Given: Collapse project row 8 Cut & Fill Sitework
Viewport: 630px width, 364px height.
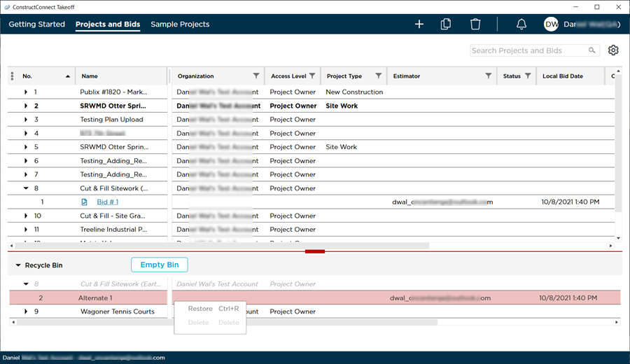Looking at the screenshot, I should click(x=26, y=188).
